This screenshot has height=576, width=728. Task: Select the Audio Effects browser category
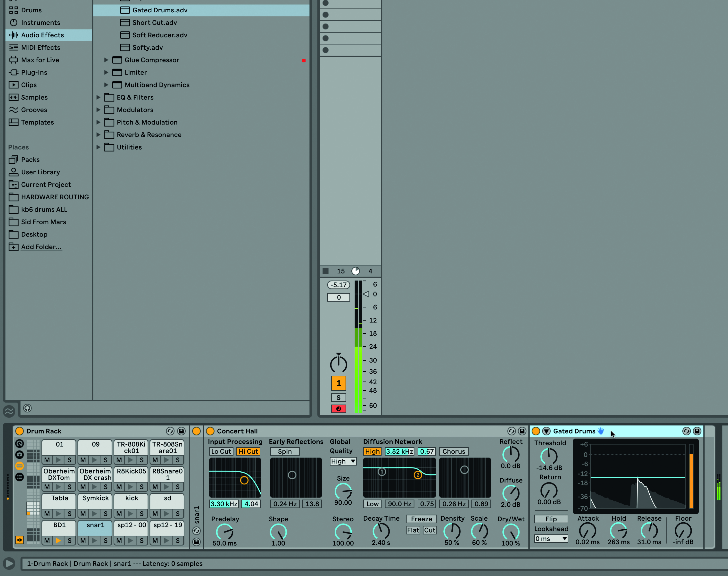(42, 35)
